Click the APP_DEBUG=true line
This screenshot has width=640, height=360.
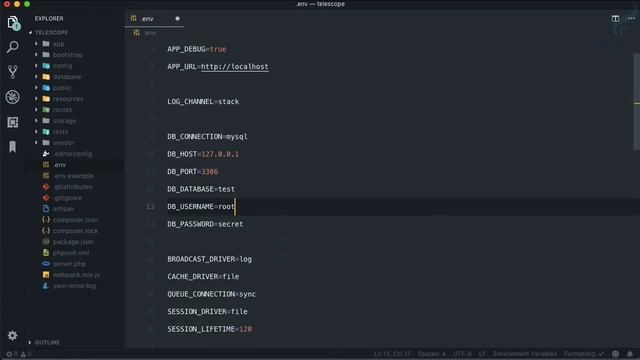[197, 49]
